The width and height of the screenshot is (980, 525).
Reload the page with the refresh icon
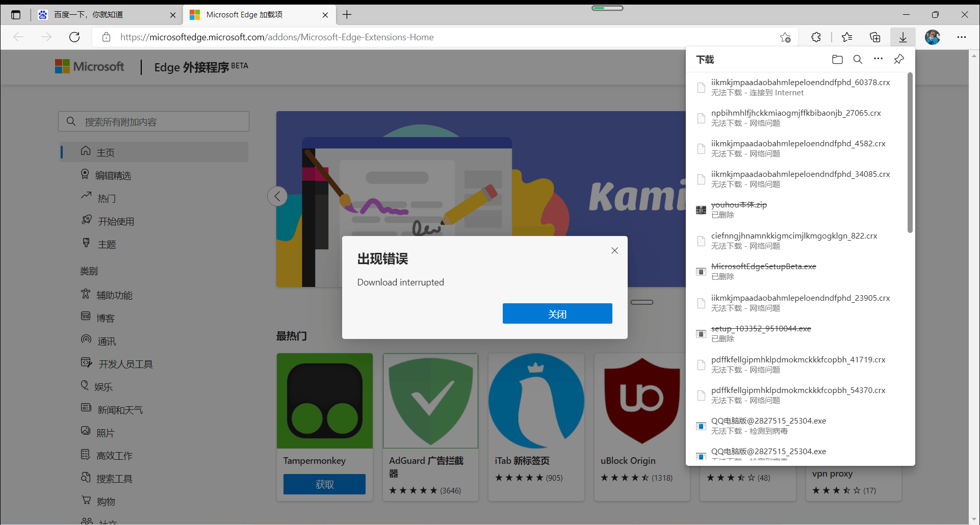click(74, 37)
